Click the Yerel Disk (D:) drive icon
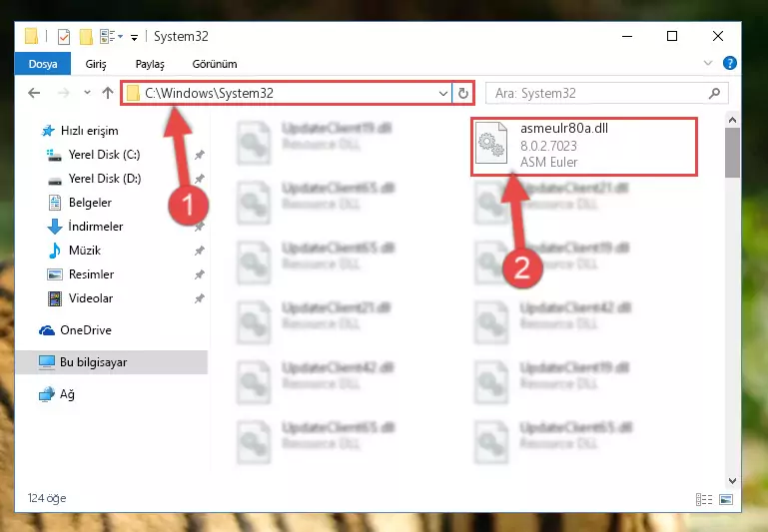The height and width of the screenshot is (532, 768). tap(54, 180)
